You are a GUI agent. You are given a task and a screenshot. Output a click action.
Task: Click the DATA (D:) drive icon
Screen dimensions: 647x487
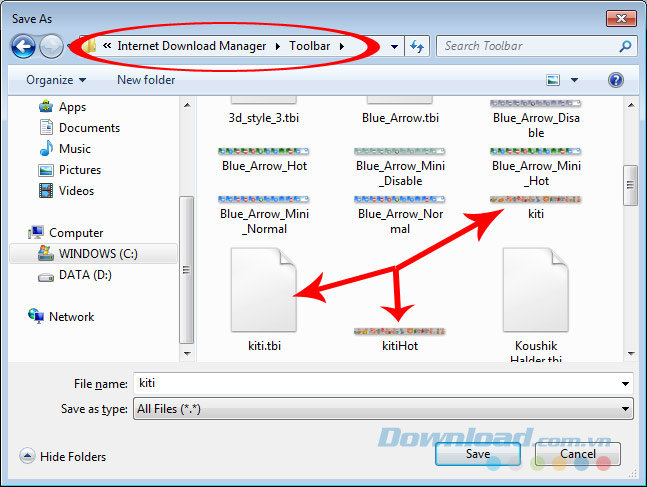tap(46, 277)
